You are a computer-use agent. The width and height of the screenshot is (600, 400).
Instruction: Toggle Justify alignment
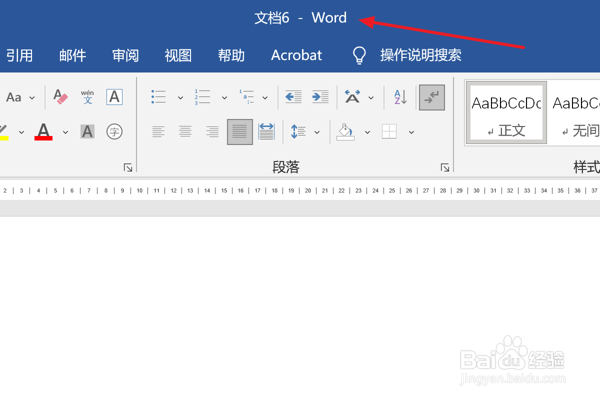[x=240, y=132]
